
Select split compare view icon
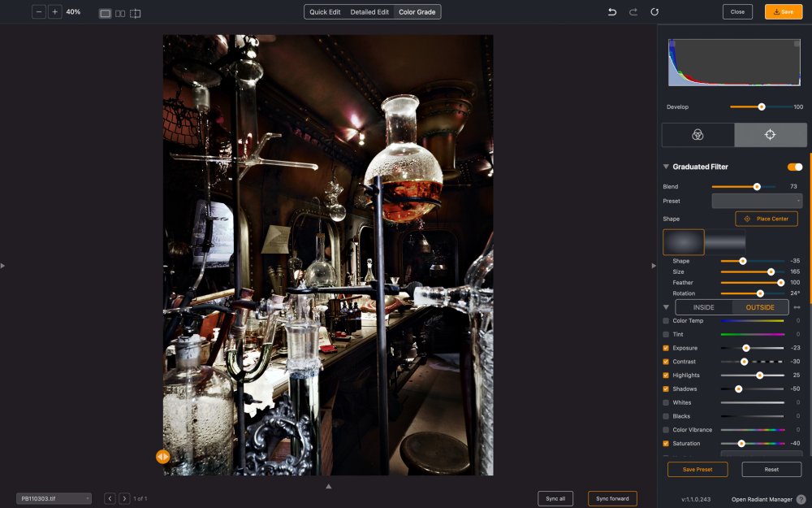click(x=135, y=14)
